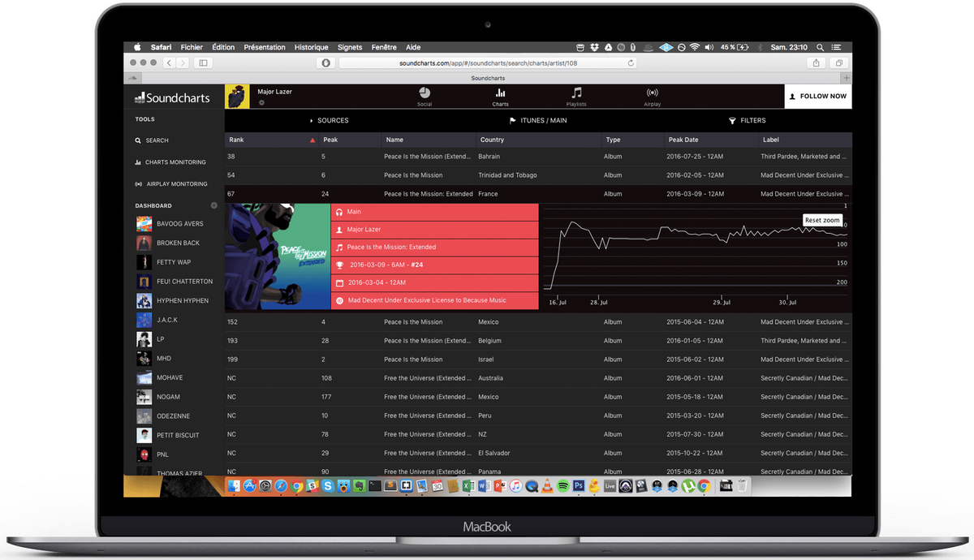Click the Safari address bar
974x560 pixels.
pos(488,62)
